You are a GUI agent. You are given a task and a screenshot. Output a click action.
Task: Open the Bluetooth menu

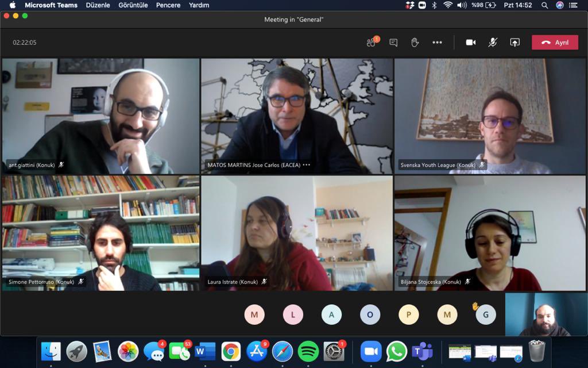coord(434,5)
